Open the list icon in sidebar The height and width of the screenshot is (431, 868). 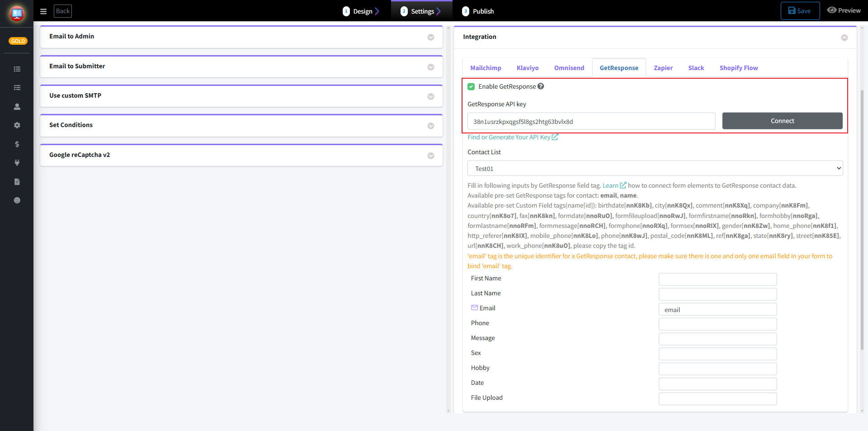(17, 69)
